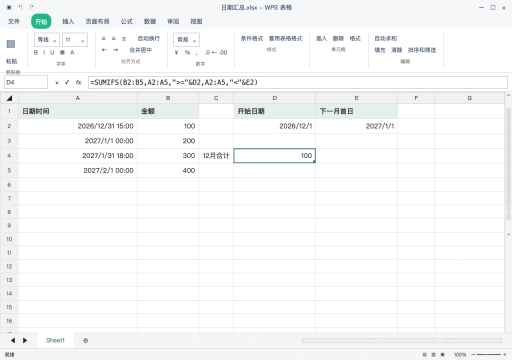Switch to the 页面布局 ribbon tab
The height and width of the screenshot is (360, 512).
(97, 21)
